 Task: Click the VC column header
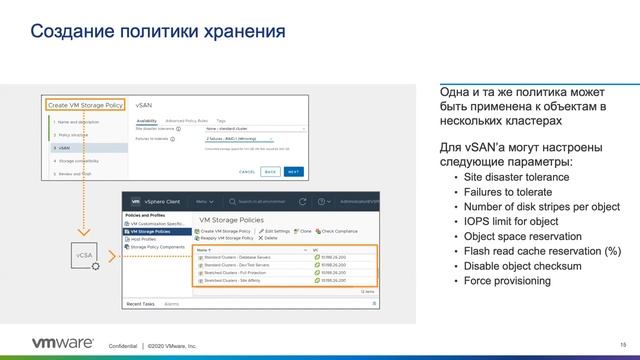[316, 250]
